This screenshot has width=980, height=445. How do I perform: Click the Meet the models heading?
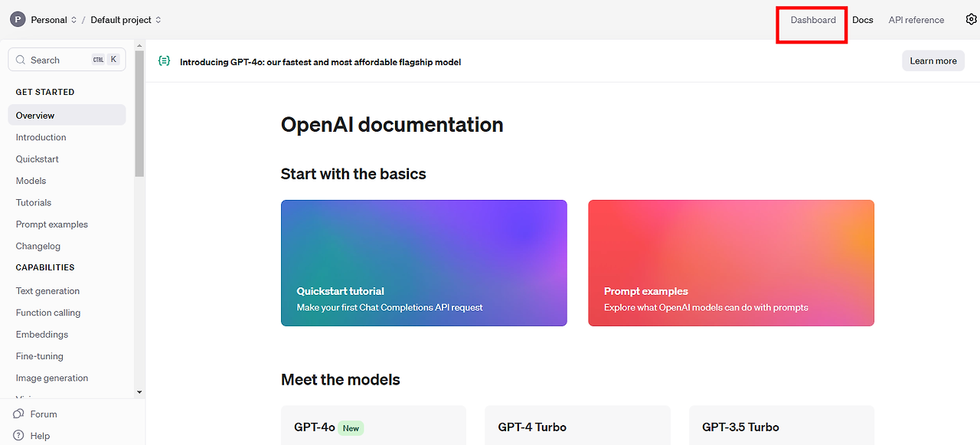[341, 380]
